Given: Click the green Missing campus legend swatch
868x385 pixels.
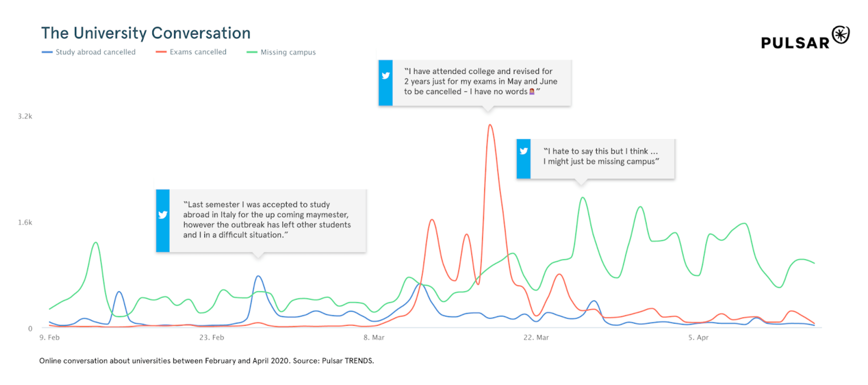Looking at the screenshot, I should [x=252, y=53].
